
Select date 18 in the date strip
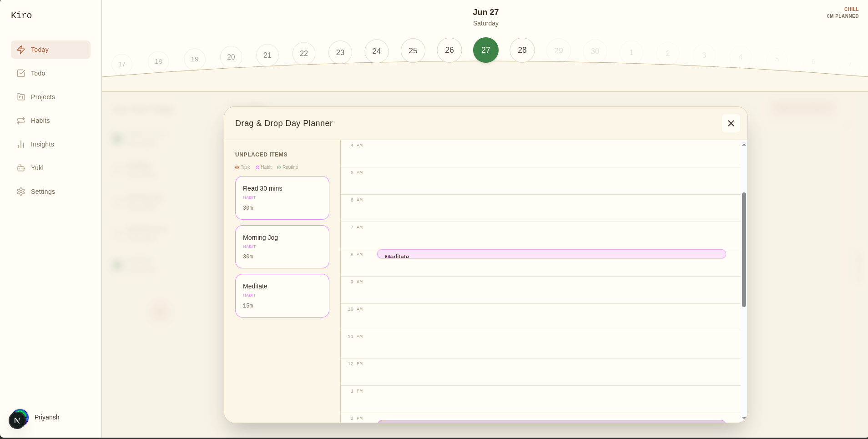[158, 61]
